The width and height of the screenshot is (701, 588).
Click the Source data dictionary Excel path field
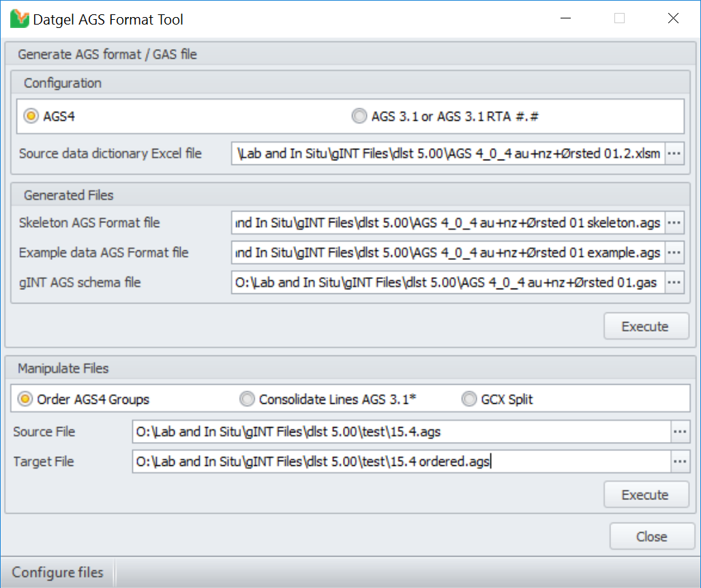tap(448, 153)
